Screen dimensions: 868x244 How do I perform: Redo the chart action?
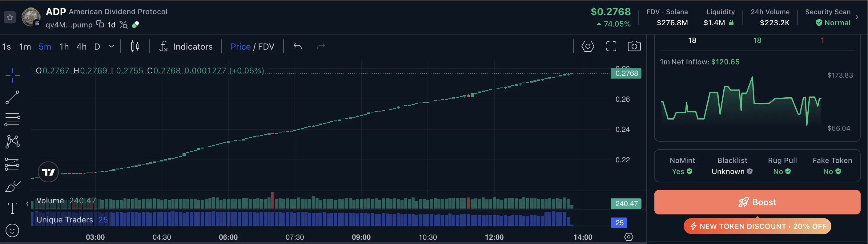click(321, 46)
